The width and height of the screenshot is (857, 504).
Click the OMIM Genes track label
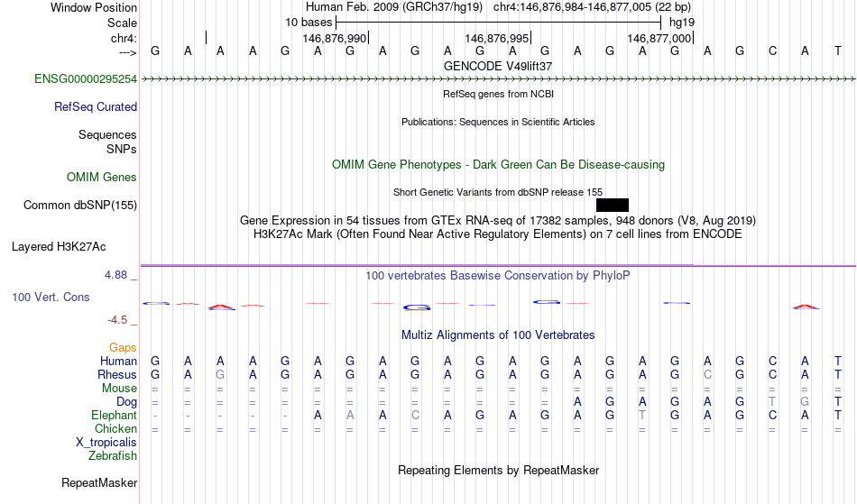click(x=102, y=178)
